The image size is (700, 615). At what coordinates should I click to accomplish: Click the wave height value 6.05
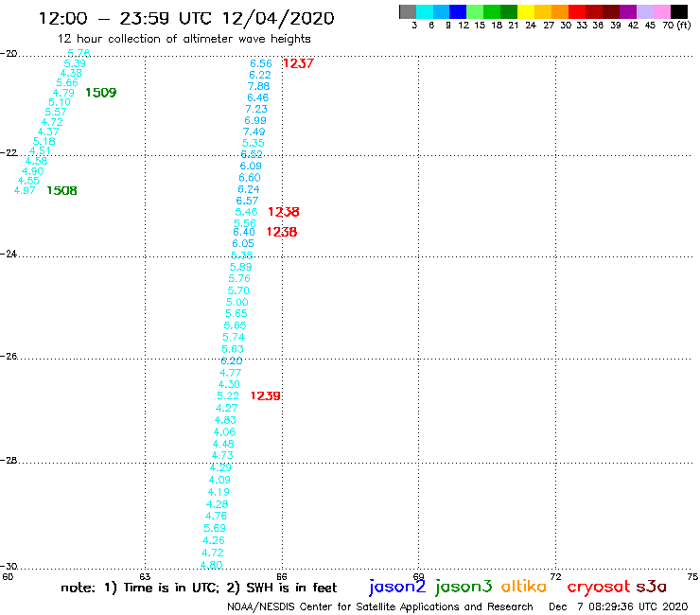243,243
